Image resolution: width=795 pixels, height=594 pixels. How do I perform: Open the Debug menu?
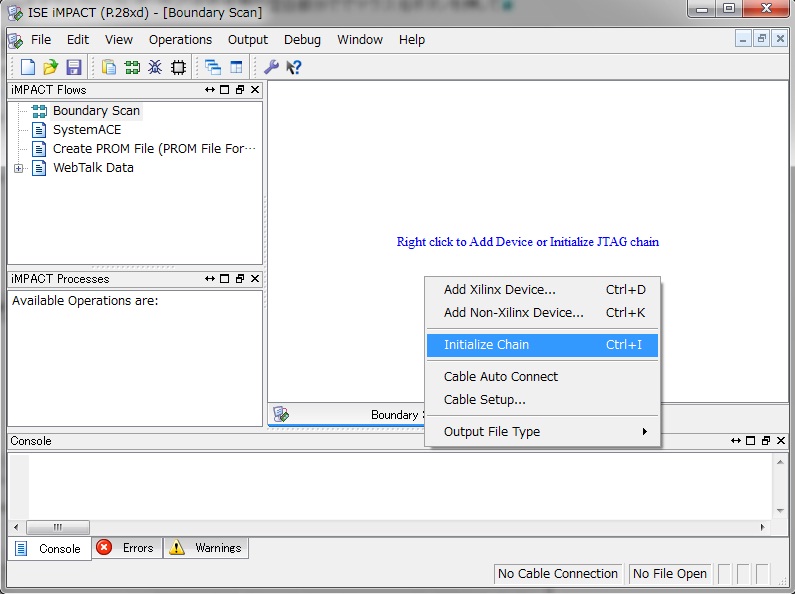coord(302,40)
